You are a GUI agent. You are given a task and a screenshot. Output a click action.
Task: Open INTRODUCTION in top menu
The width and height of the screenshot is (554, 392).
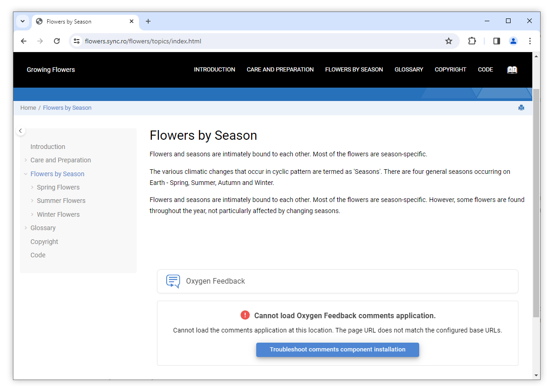[214, 70]
